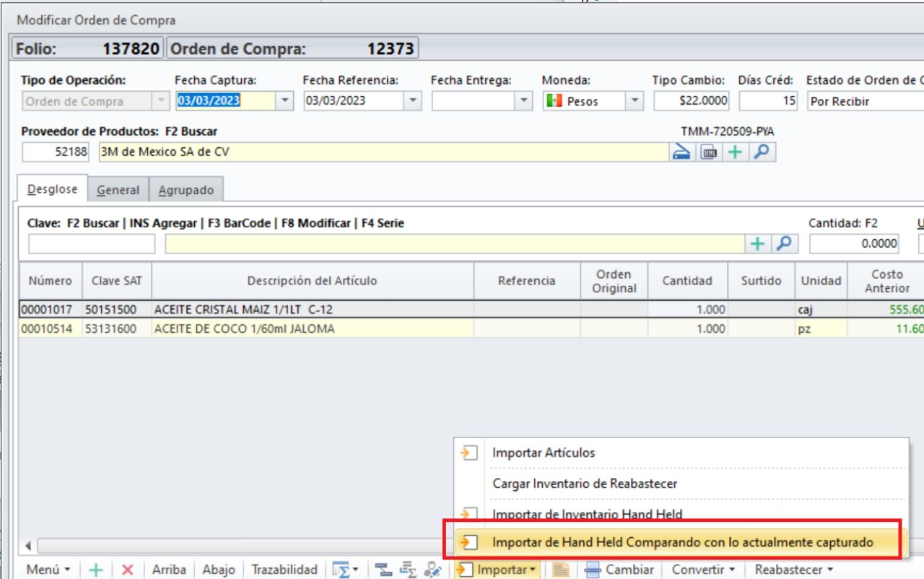Click magnifier icon in article Clave row
Screen dimensions: 924x579
coord(783,244)
